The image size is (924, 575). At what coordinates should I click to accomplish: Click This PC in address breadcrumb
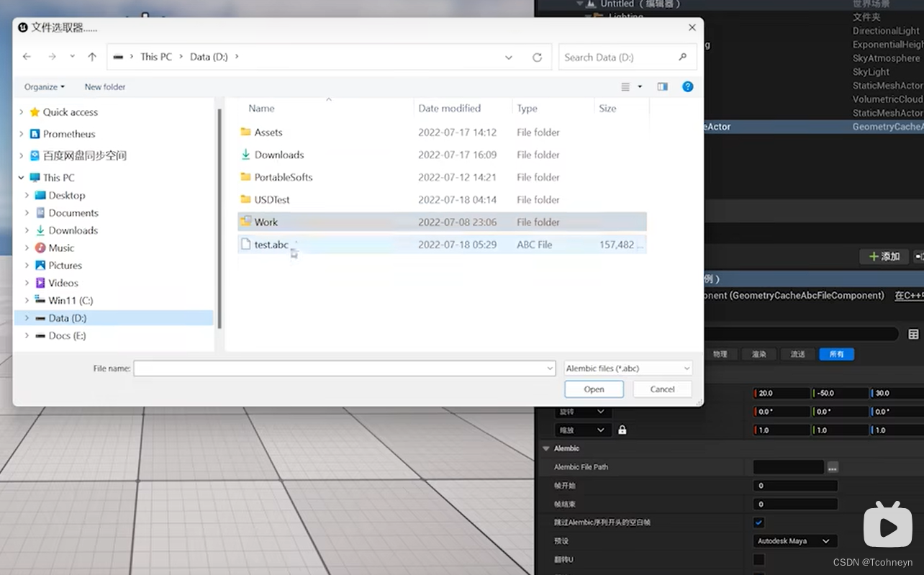156,57
